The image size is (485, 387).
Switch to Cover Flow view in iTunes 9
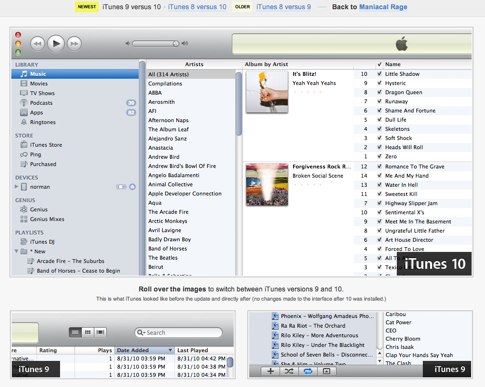coord(100,332)
